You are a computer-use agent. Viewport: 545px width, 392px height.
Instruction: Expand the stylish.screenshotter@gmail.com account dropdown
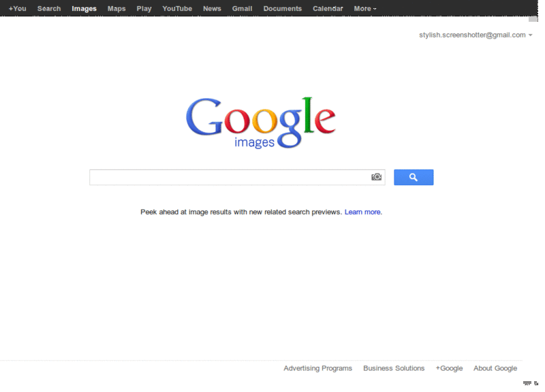(x=476, y=35)
